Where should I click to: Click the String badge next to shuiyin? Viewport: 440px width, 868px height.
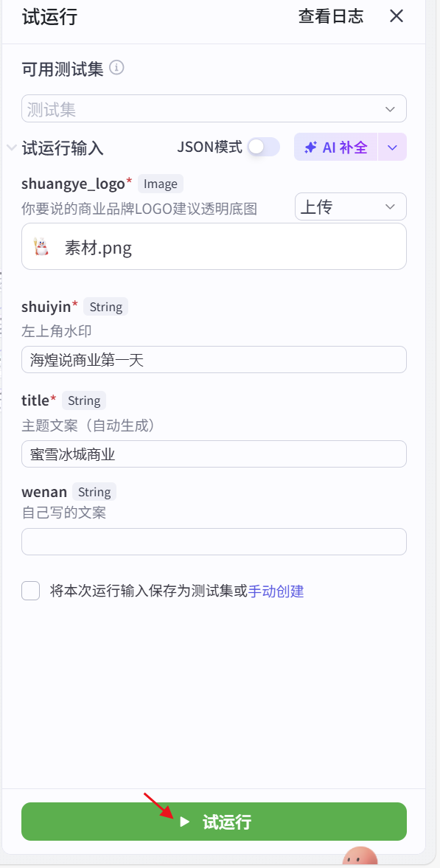tap(105, 306)
